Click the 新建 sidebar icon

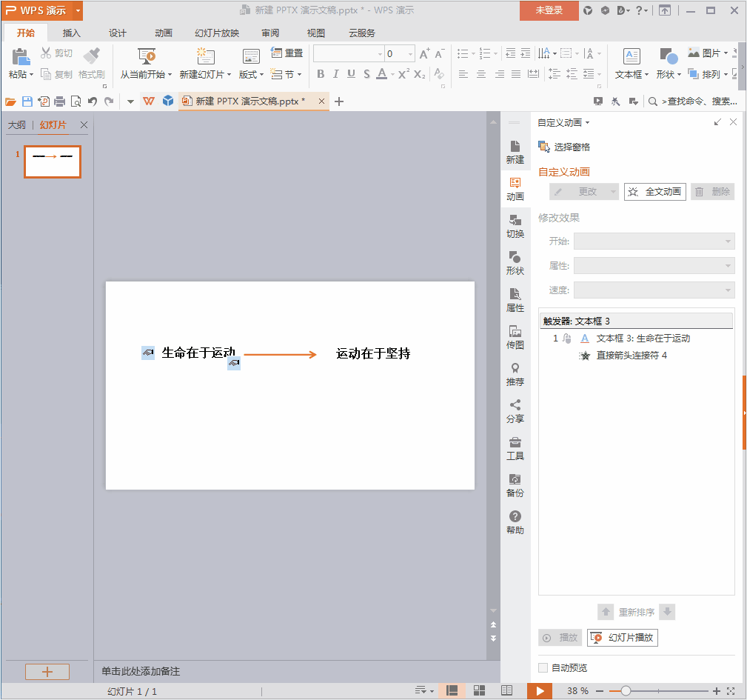(515, 153)
